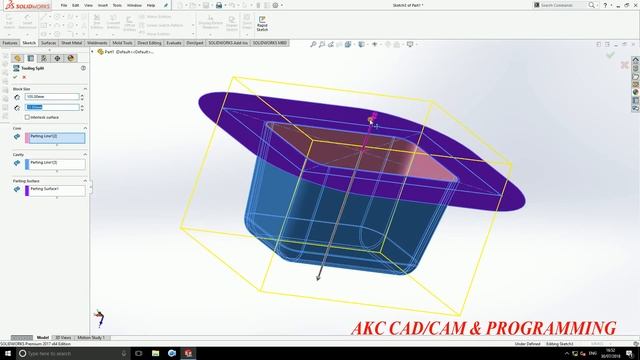The image size is (640, 360).
Task: Open the Help question mark
Action: pyautogui.click(x=605, y=5)
